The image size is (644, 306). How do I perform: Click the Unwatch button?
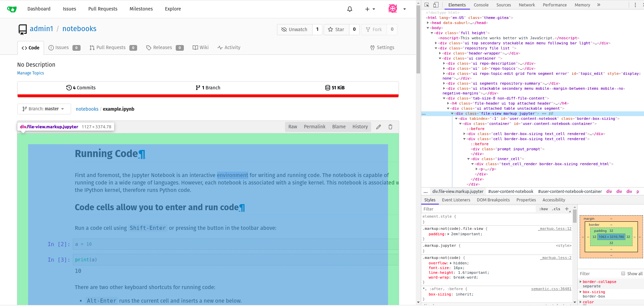click(x=294, y=29)
